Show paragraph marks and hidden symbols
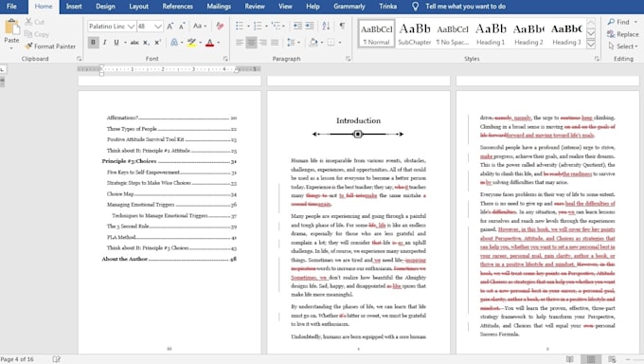The image size is (644, 364). (342, 26)
